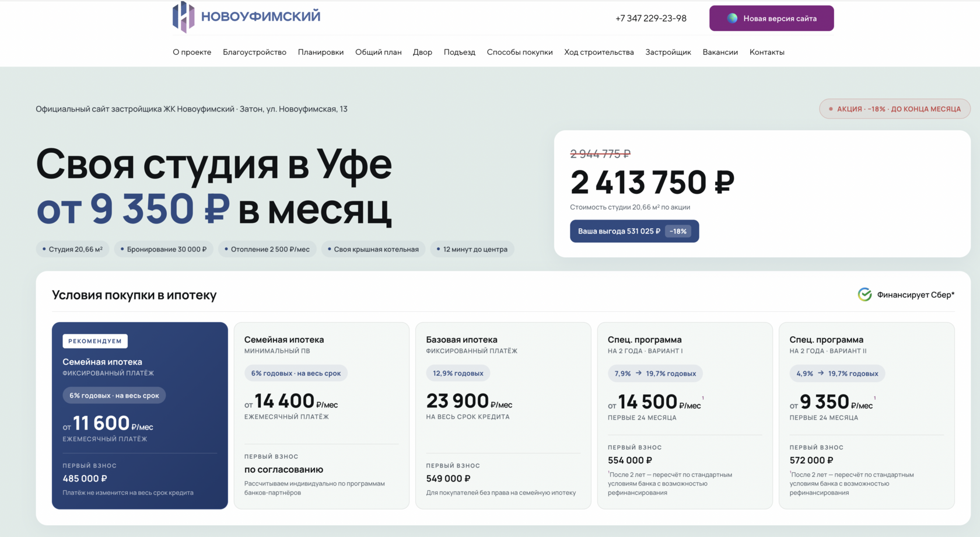Click the Рекомендуем badge
This screenshot has height=537, width=980.
click(95, 341)
